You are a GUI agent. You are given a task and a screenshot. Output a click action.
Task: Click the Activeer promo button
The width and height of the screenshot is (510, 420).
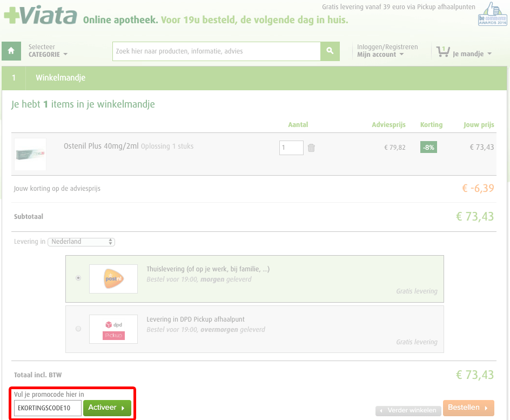tap(107, 408)
